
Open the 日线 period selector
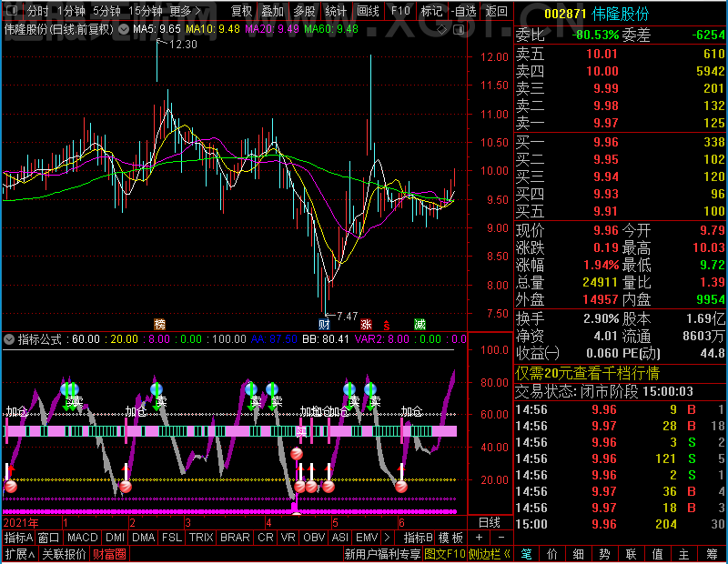click(490, 523)
